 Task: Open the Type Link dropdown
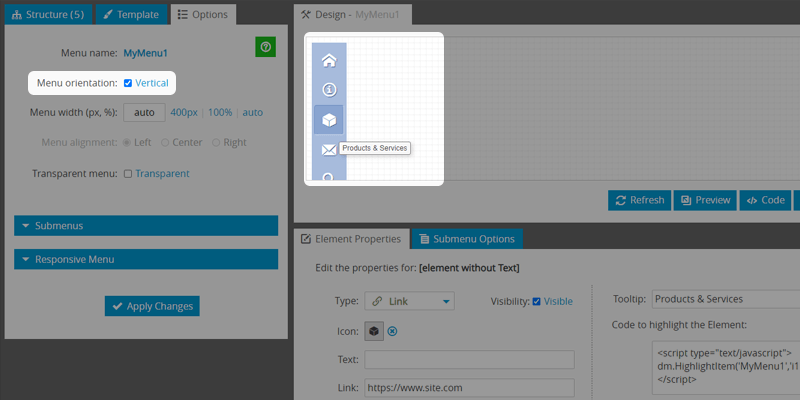[x=409, y=301]
